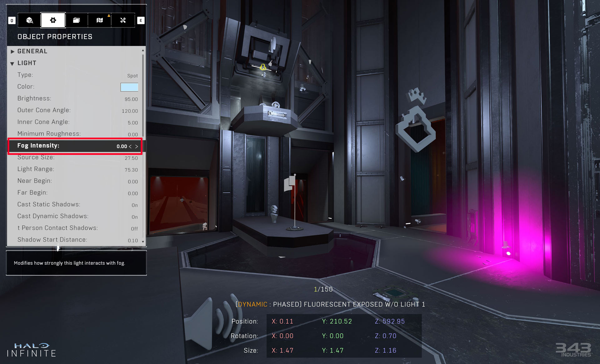Open the Map Options tab icon
600x364 pixels.
tap(99, 20)
